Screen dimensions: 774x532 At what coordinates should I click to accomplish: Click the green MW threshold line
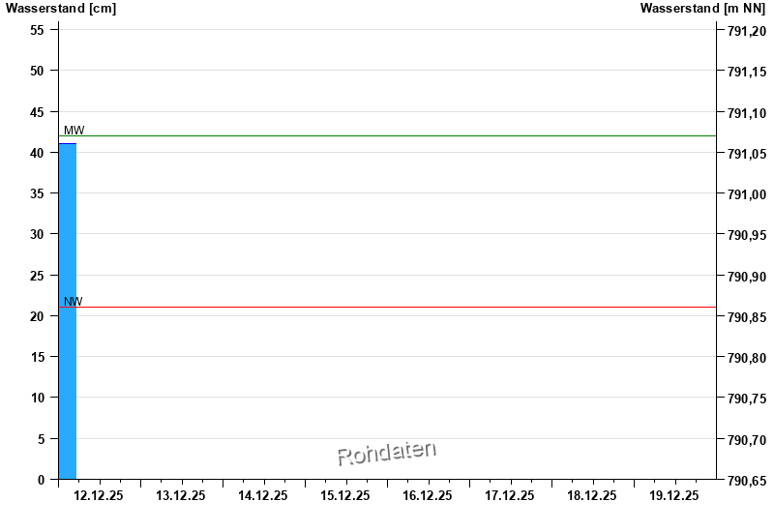(388, 135)
